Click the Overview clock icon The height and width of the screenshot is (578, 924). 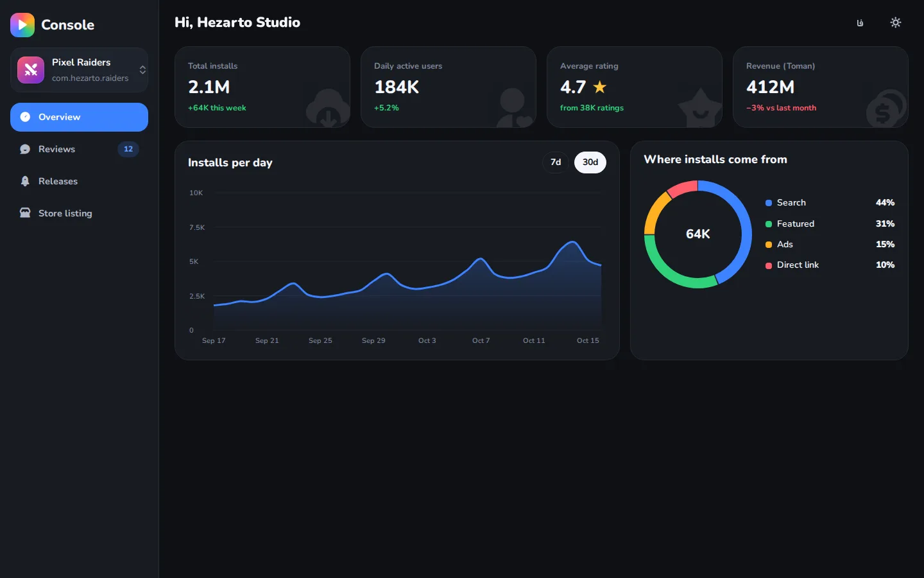(x=25, y=117)
